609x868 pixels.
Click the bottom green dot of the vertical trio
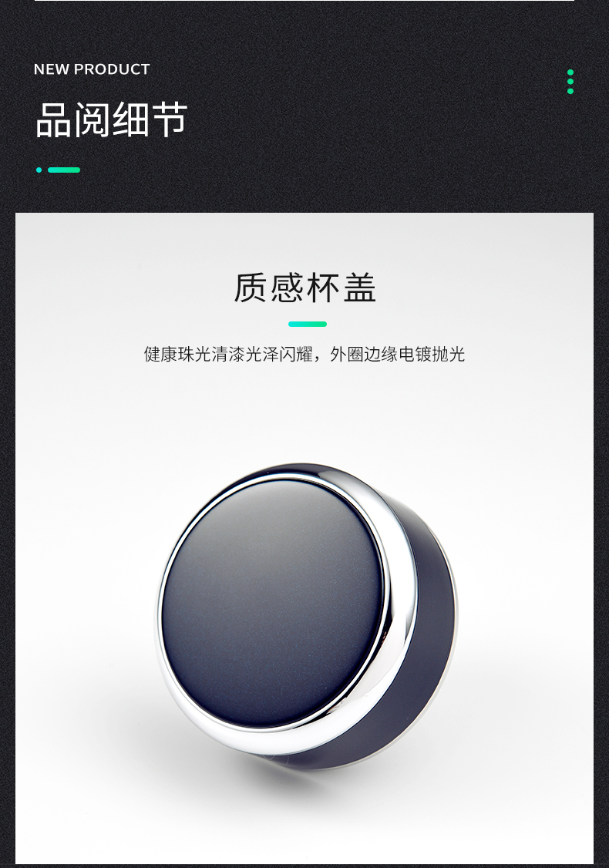570,91
